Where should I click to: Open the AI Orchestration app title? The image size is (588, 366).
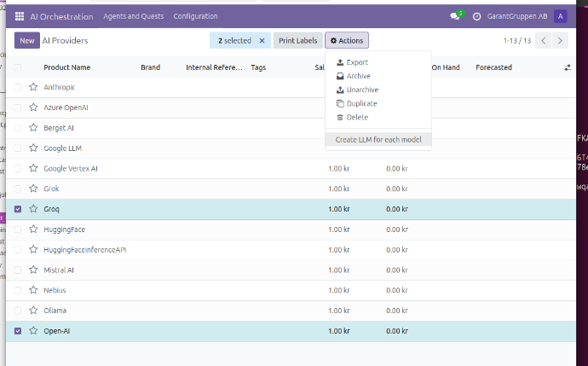[61, 16]
